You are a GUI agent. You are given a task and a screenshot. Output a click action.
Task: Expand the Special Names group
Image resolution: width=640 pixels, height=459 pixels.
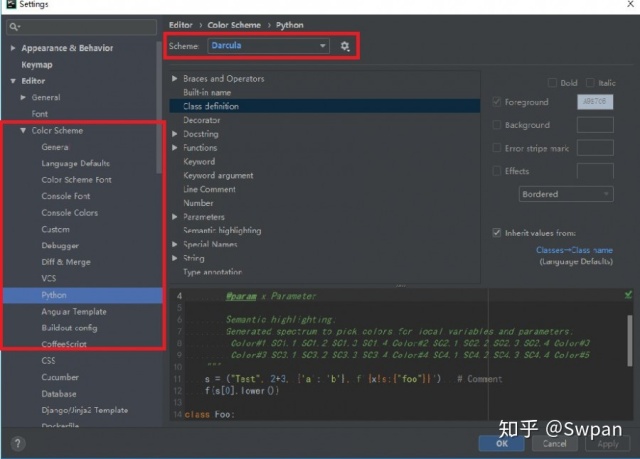click(x=175, y=244)
